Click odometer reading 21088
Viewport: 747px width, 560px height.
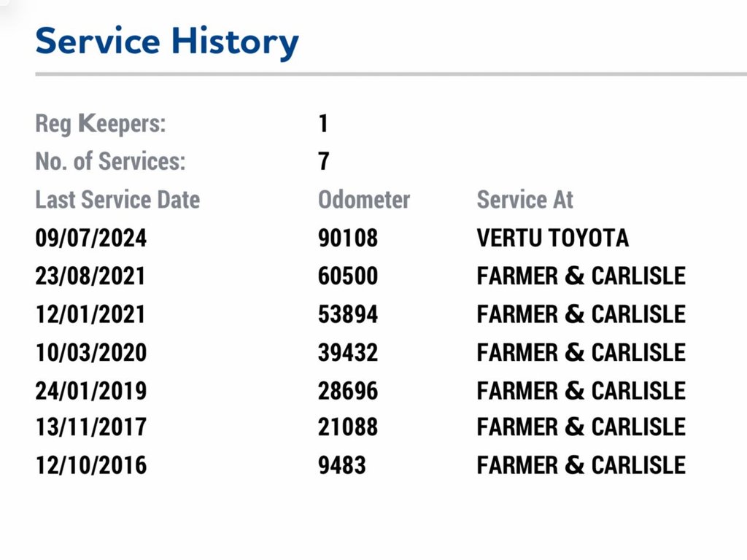pyautogui.click(x=348, y=427)
